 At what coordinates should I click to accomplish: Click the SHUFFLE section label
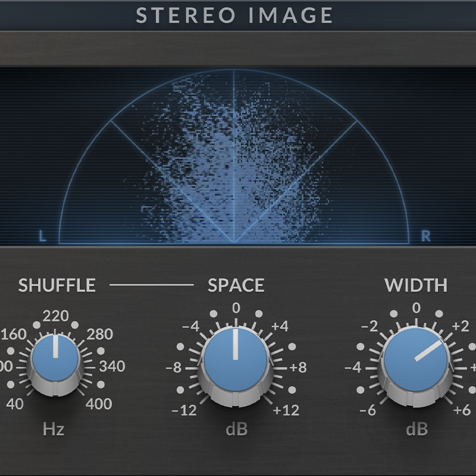[x=57, y=286]
